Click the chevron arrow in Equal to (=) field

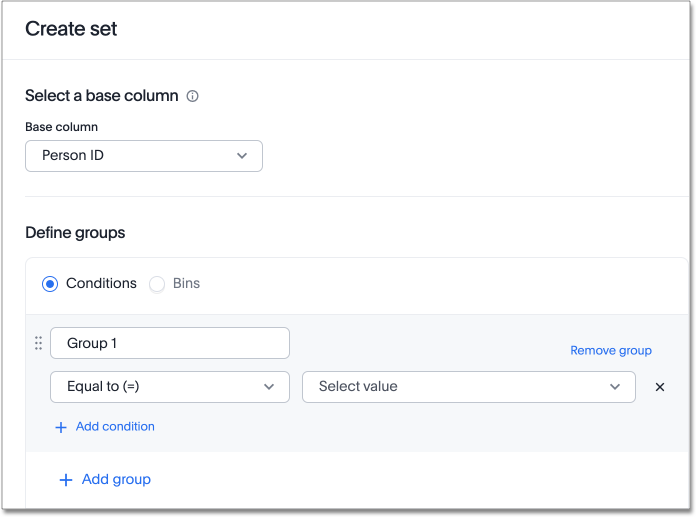pyautogui.click(x=269, y=387)
